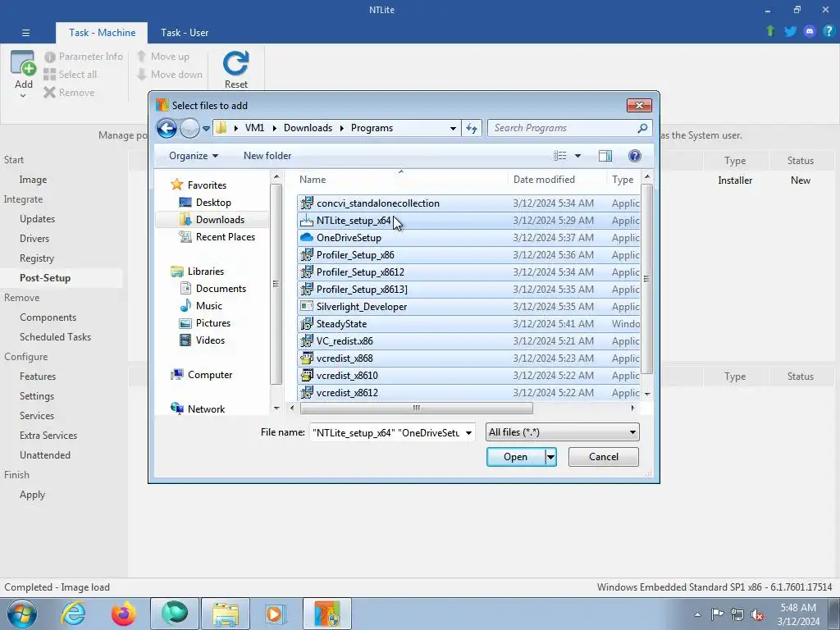This screenshot has width=840, height=630.
Task: Click the file list horizontal scrollbar
Action: (416, 409)
